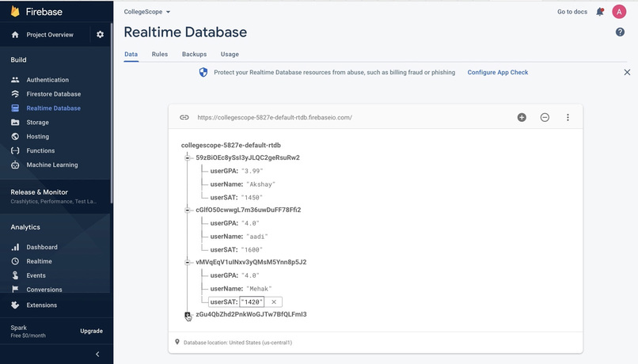Viewport: 638px width, 364px height.
Task: Edit the userSAT value field 1420
Action: tap(252, 301)
